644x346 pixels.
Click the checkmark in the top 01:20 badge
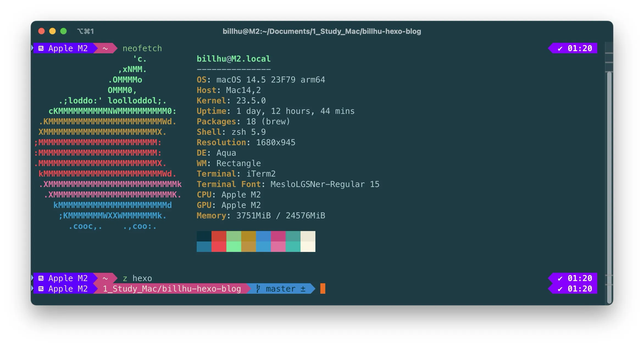(x=560, y=49)
